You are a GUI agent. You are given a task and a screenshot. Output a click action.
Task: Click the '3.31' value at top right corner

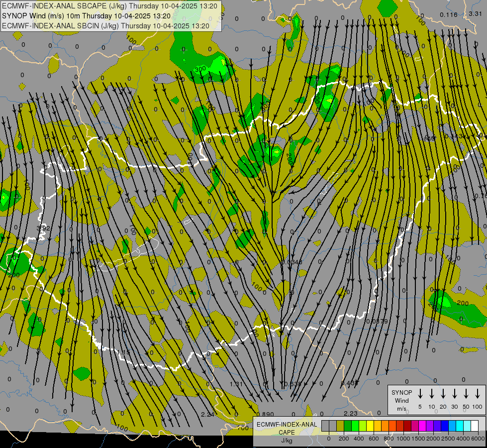tap(475, 13)
